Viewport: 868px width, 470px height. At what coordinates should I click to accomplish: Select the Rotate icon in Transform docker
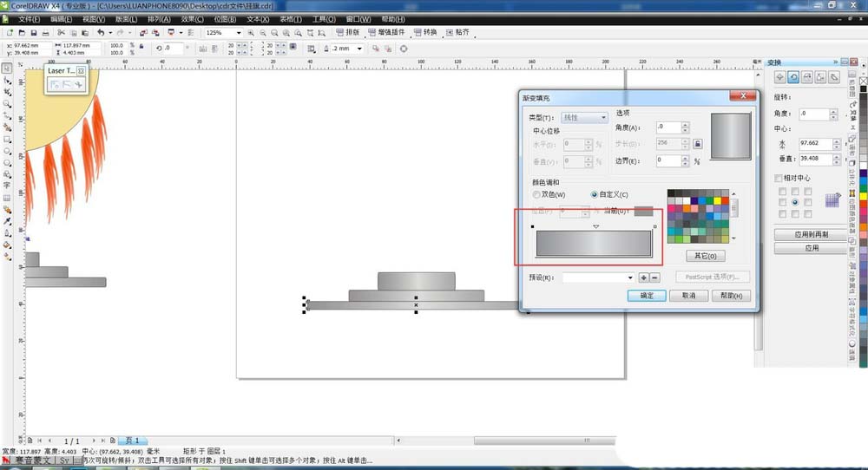pyautogui.click(x=793, y=77)
